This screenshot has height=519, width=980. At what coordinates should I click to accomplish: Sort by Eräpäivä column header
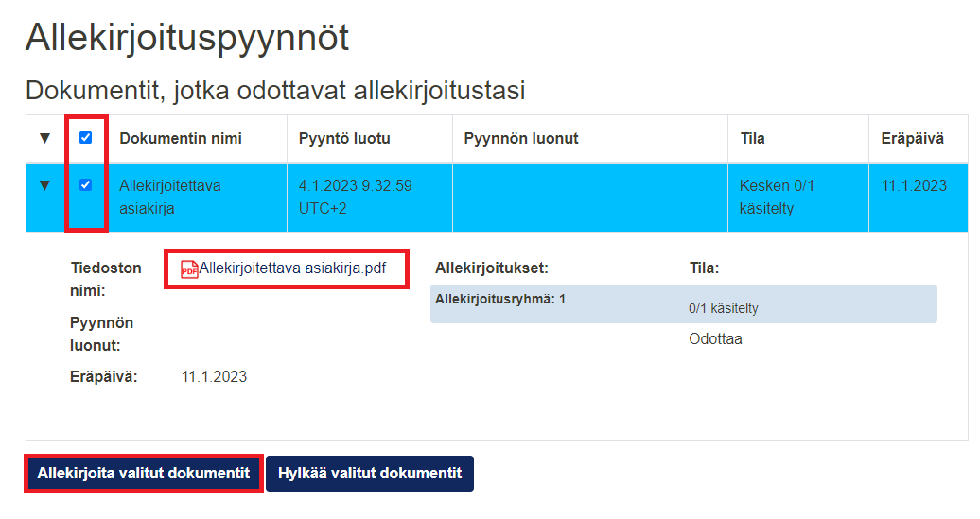tap(912, 139)
